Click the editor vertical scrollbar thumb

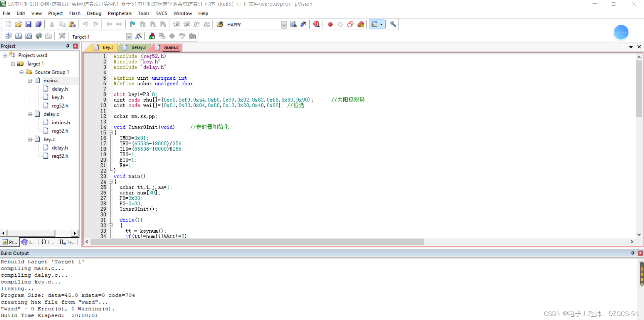tap(639, 89)
